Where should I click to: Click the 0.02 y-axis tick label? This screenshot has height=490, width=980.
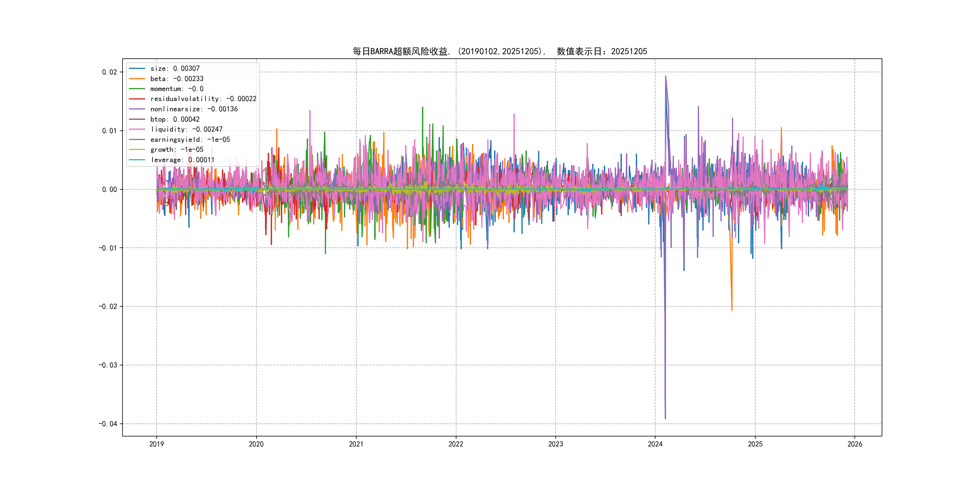109,72
